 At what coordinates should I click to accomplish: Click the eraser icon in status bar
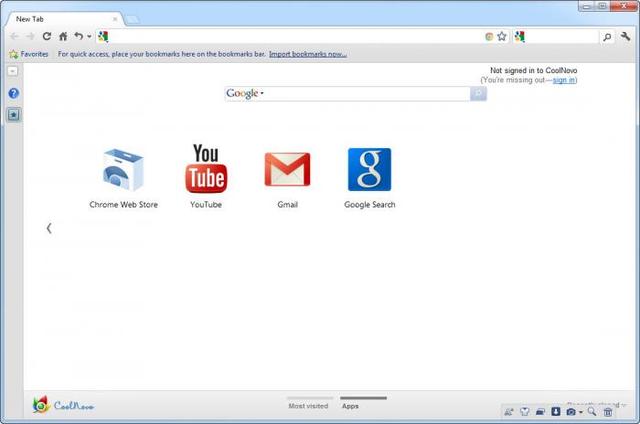540,412
